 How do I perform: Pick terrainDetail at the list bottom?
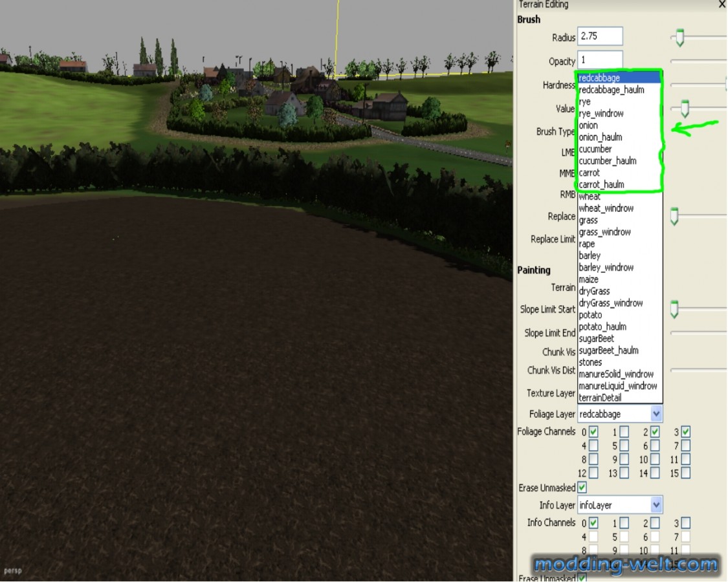[620, 398]
